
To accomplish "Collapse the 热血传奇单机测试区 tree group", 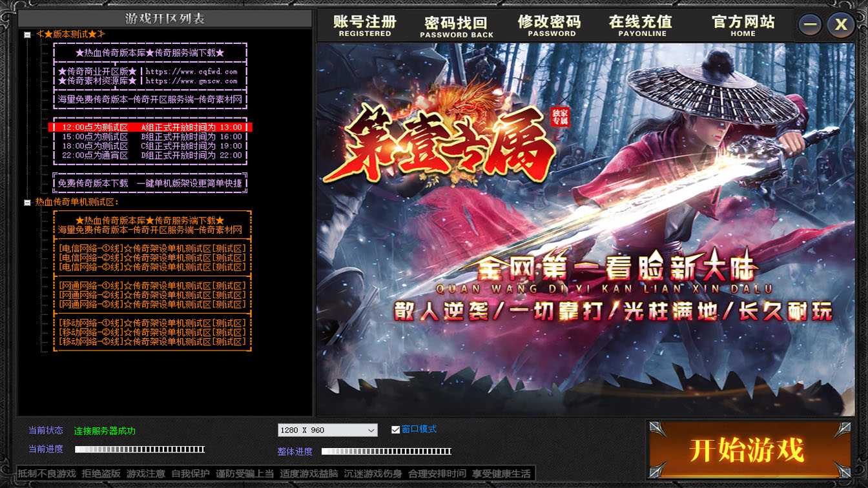I will (x=28, y=203).
